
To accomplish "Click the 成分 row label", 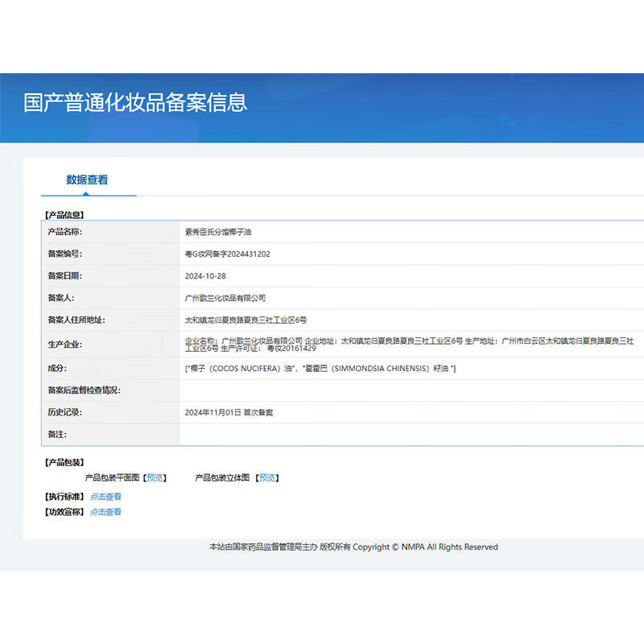I will 57,369.
